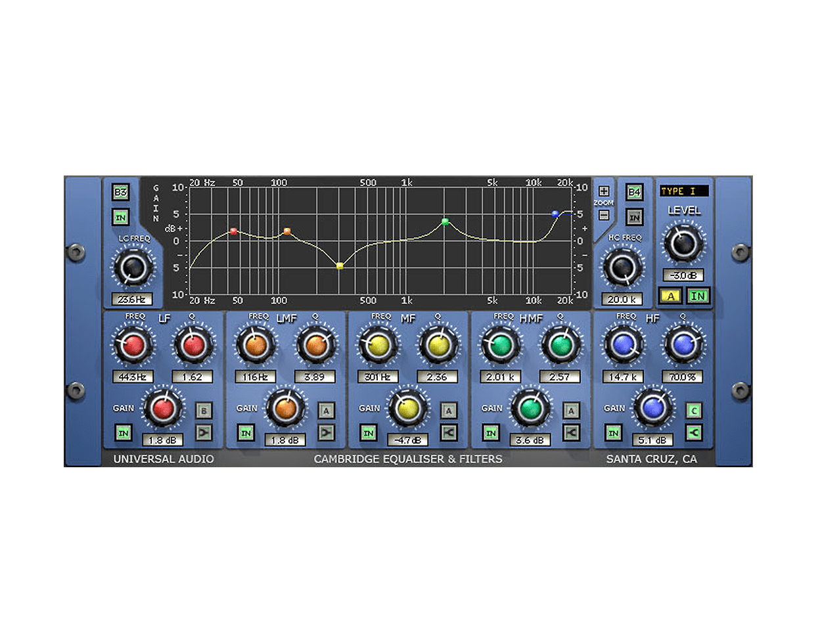Toggle the low-cut filter IN button
Image resolution: width=820 pixels, height=644 pixels.
[120, 217]
